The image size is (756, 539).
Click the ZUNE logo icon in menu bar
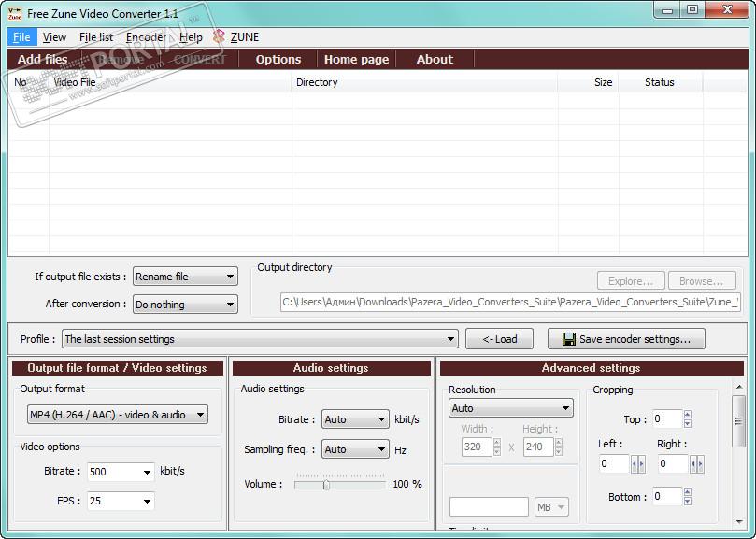click(219, 36)
